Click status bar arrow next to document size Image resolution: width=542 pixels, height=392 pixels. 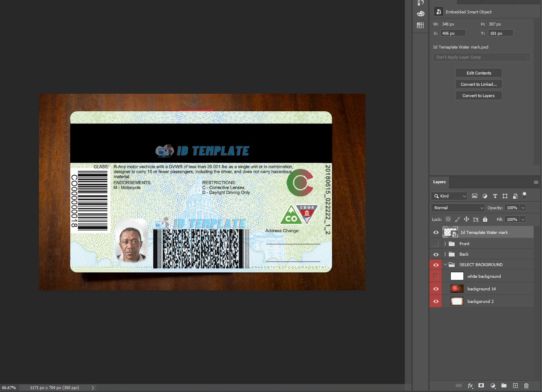click(x=93, y=388)
